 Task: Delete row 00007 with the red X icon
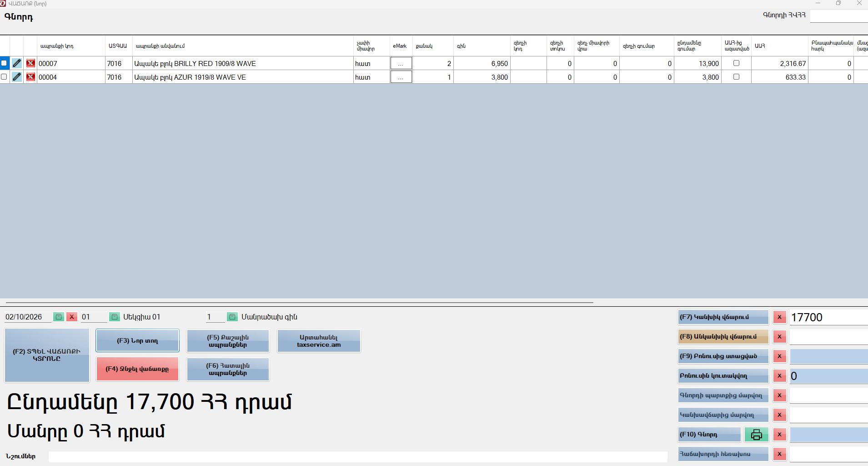30,63
